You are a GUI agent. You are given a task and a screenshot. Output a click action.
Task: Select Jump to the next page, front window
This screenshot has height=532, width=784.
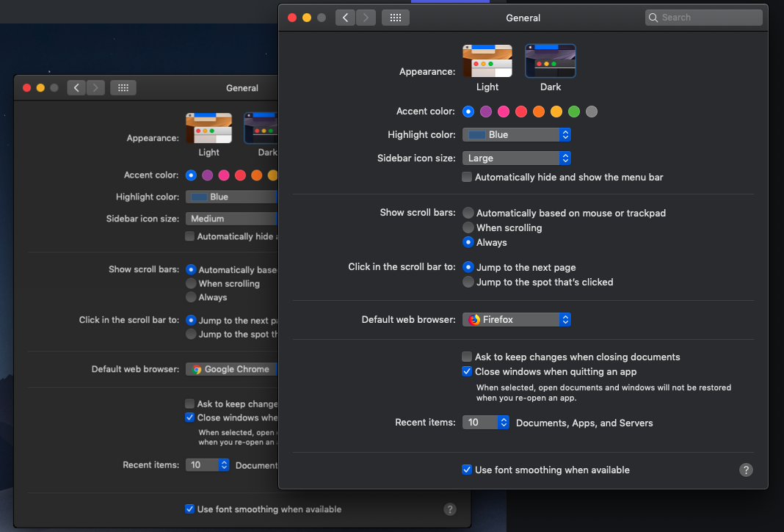[468, 267]
